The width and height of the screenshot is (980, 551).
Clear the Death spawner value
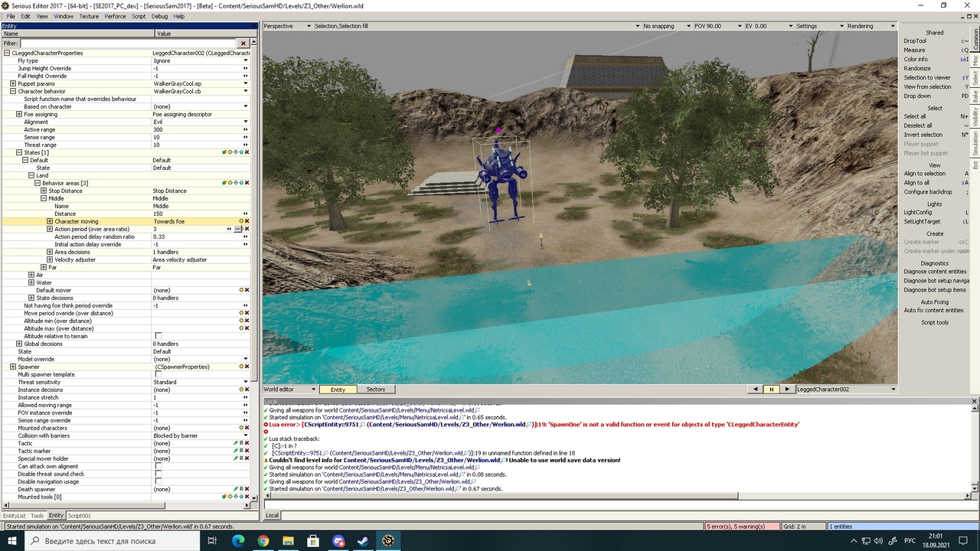click(x=247, y=489)
